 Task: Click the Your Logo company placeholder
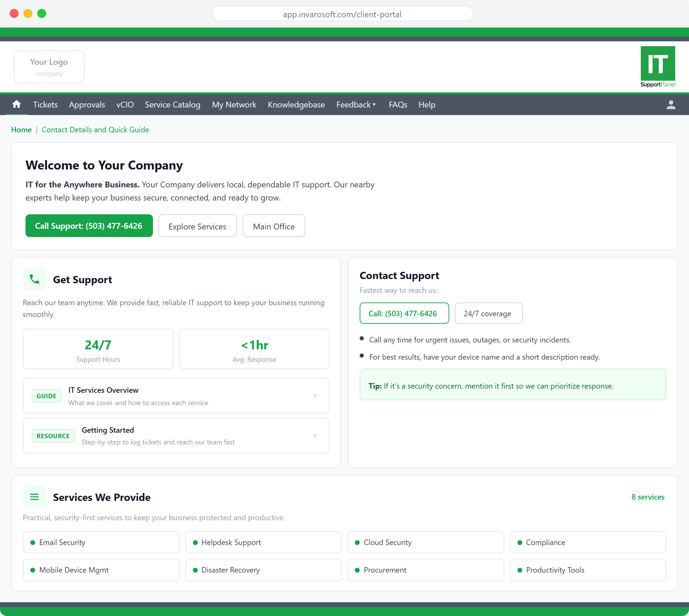(x=49, y=67)
